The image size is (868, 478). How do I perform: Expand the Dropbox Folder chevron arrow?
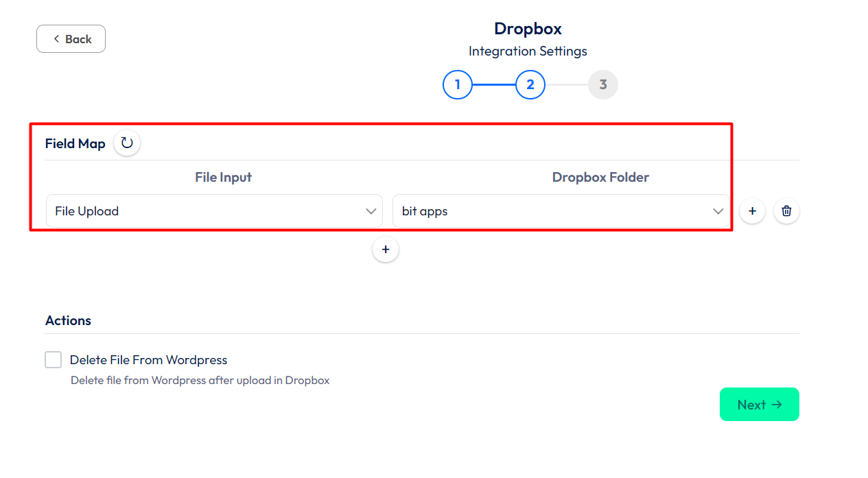click(718, 211)
